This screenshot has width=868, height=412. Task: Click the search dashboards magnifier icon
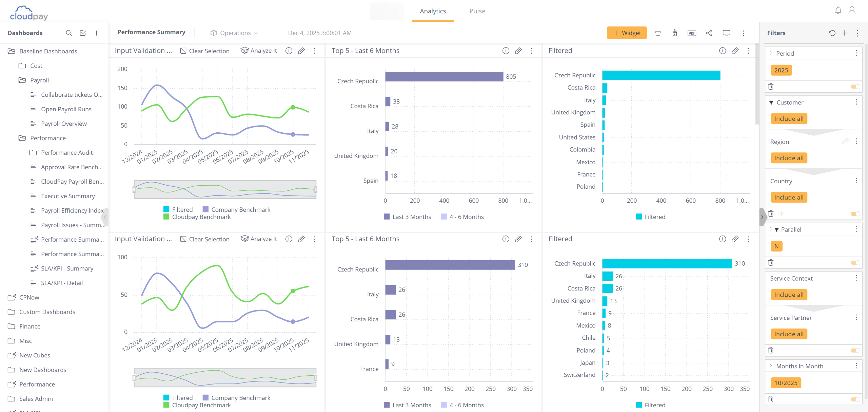pos(69,33)
